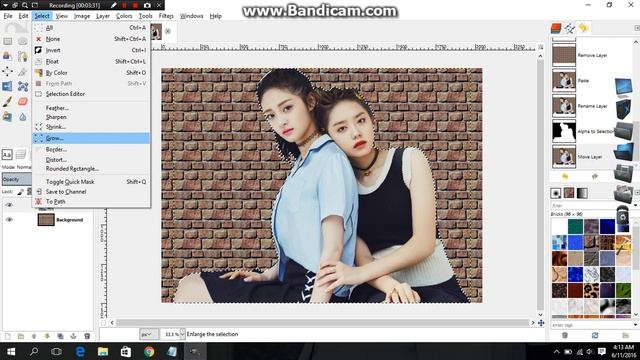The height and width of the screenshot is (360, 640).
Task: Open the Filters menu
Action: (166, 16)
